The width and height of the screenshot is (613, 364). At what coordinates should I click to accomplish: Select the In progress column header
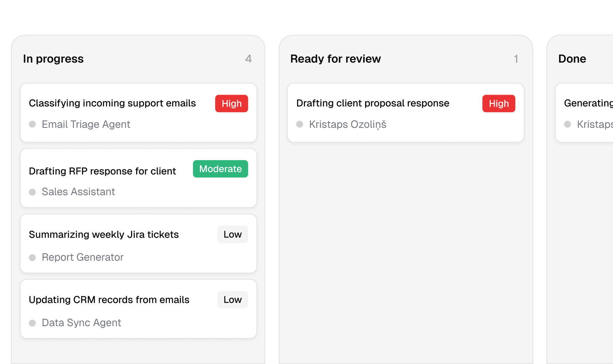53,59
